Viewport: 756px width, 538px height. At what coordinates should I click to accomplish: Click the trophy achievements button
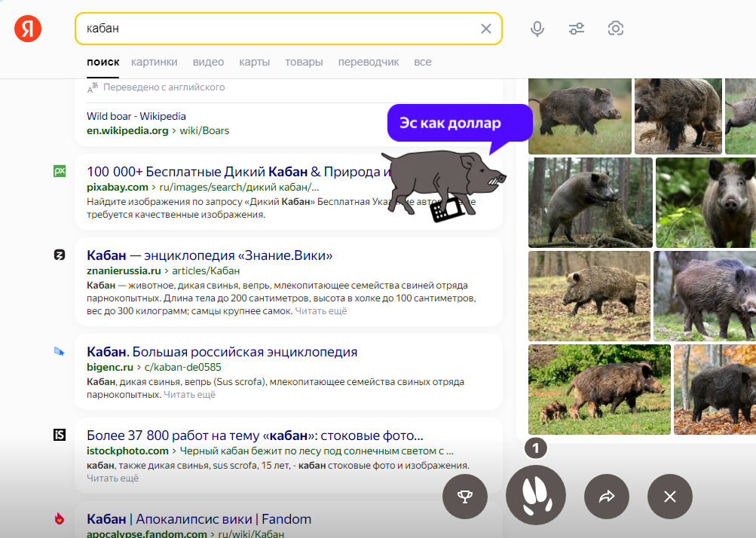point(465,497)
